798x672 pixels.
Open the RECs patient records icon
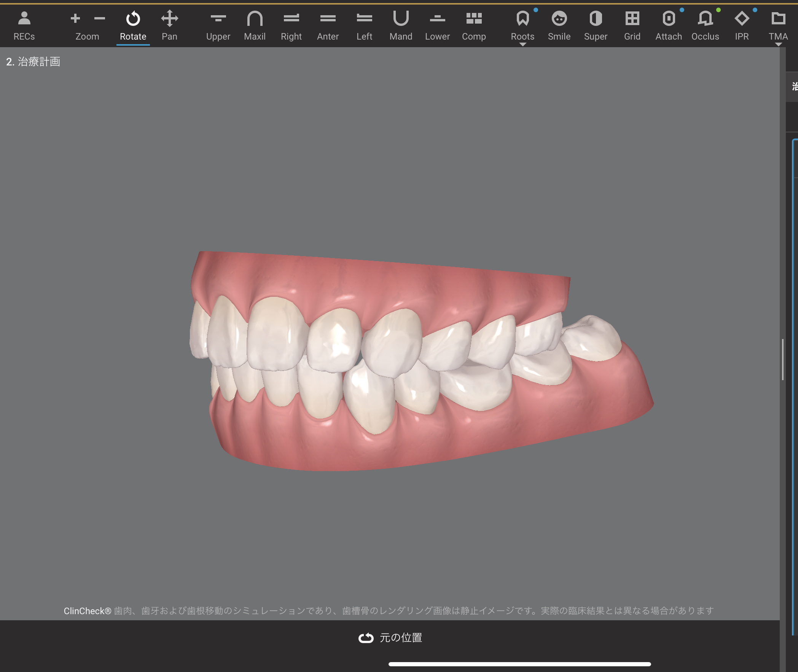tap(24, 25)
